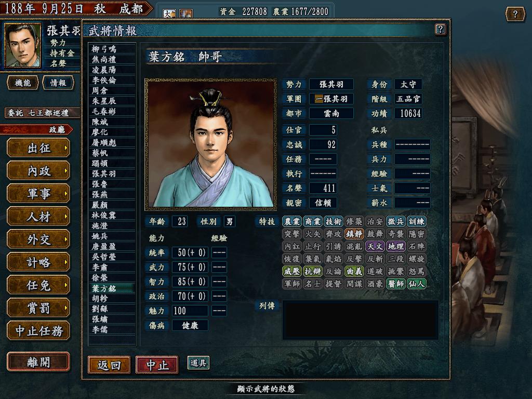Click the 威壓 skill badge
Screen dimensions: 532x399
tap(292, 271)
